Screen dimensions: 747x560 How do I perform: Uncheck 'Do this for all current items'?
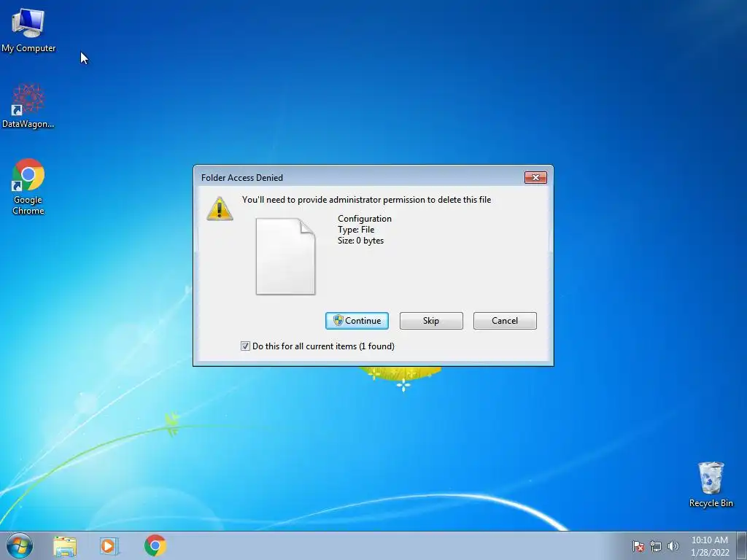(245, 346)
